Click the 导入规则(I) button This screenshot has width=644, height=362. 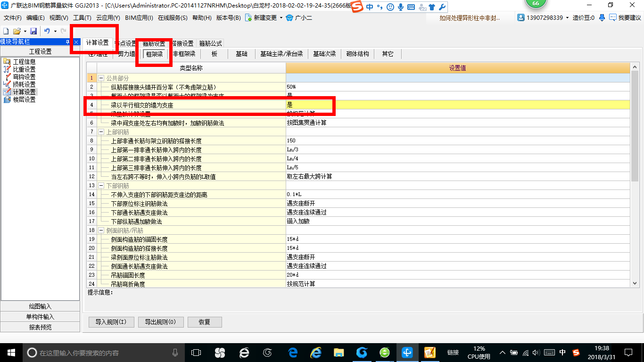111,322
